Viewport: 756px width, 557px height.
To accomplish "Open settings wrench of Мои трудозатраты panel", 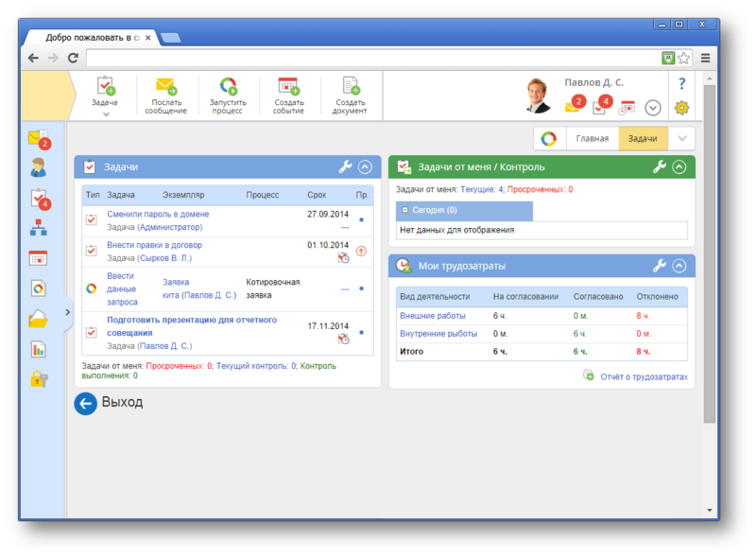I will (x=660, y=266).
